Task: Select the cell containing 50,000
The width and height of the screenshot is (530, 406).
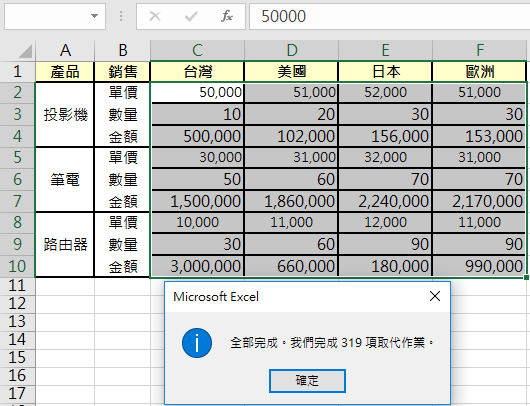Action: [x=197, y=92]
